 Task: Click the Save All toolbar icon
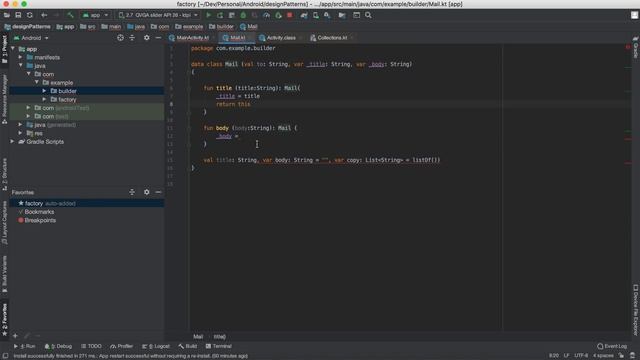18,15
